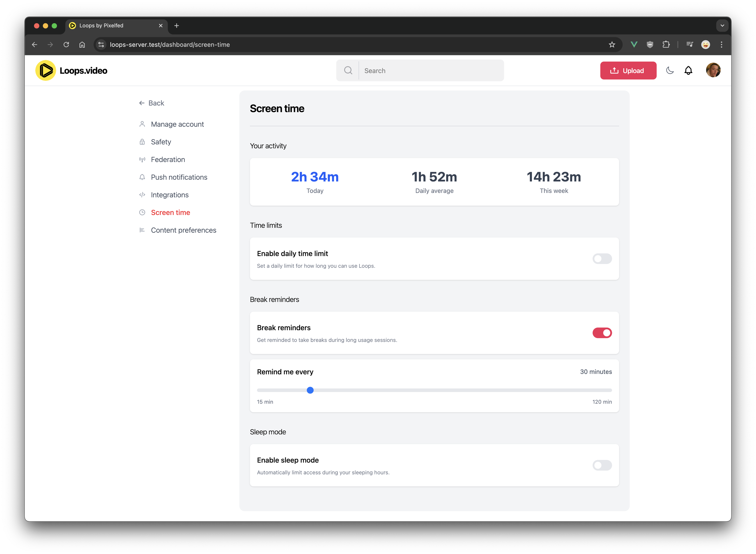The image size is (756, 554).
Task: Click the Manage account person icon
Action: point(142,124)
